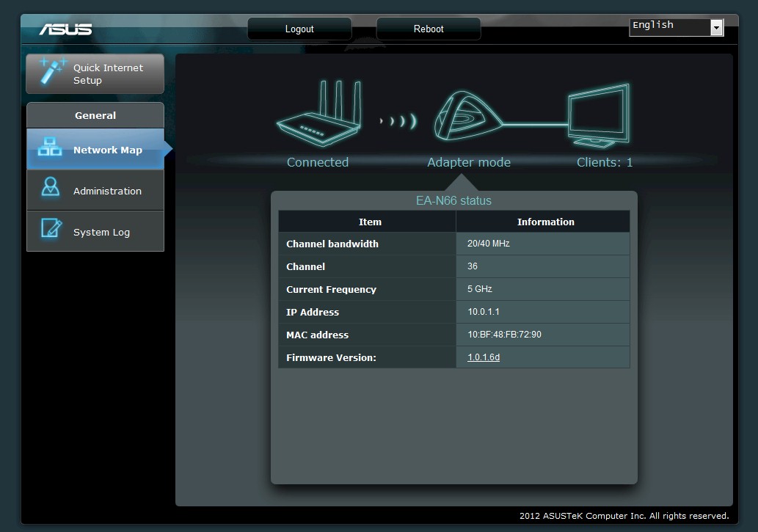Select the client monitor icon
This screenshot has height=532, width=758.
(600, 116)
